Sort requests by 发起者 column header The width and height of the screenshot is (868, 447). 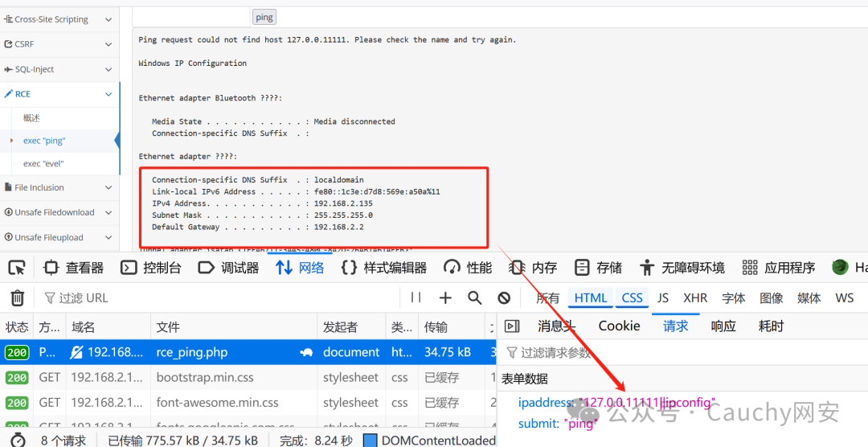(351, 326)
